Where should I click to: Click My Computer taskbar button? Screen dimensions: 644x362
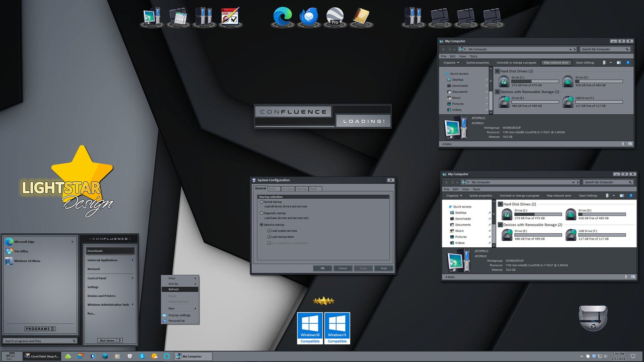(x=193, y=356)
